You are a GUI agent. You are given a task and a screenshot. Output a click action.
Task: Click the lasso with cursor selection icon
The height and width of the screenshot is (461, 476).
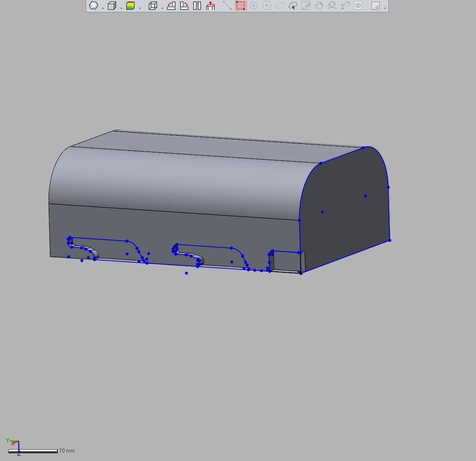[293, 6]
